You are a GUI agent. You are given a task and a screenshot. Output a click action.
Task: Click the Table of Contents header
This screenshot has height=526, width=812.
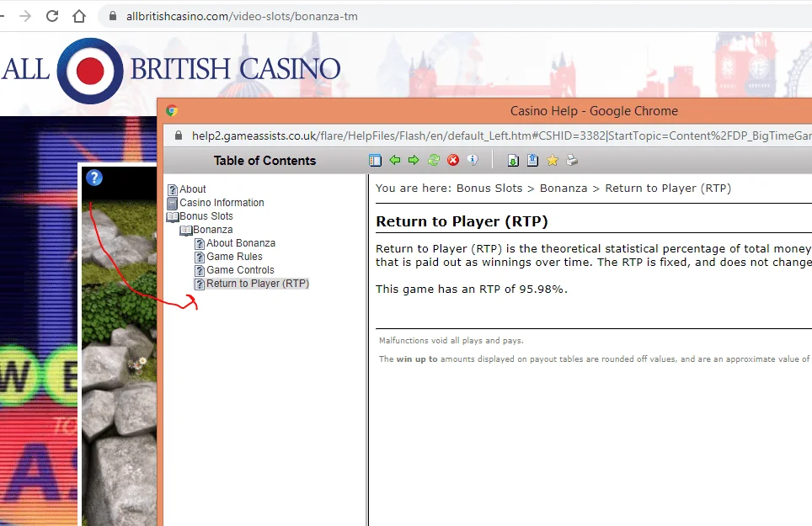264,161
